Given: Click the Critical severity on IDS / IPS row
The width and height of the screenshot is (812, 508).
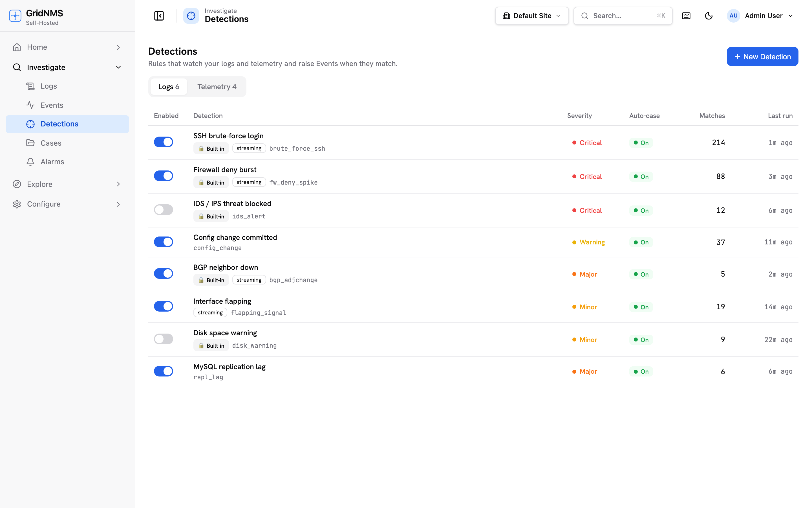Looking at the screenshot, I should [587, 210].
